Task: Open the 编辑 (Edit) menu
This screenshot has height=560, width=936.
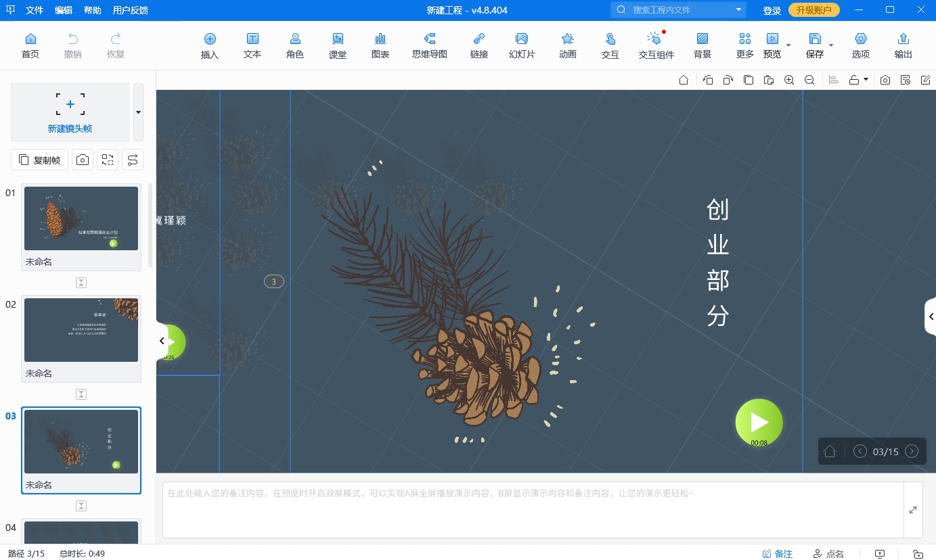Action: click(64, 10)
